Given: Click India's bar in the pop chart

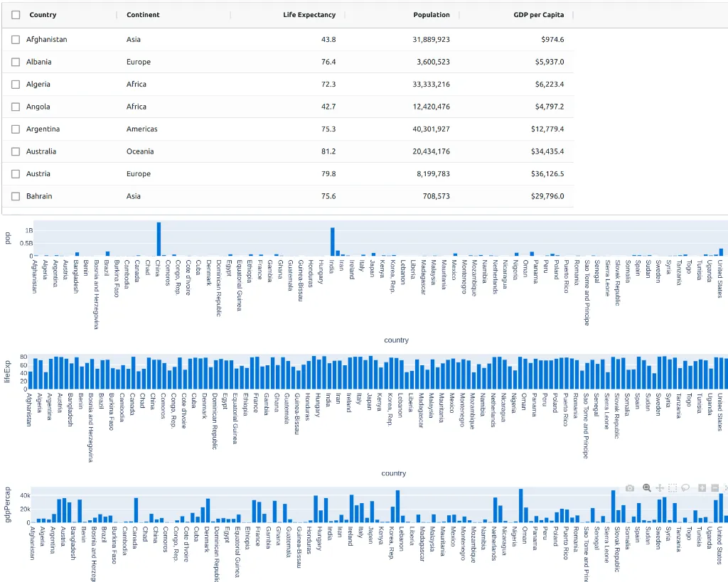Looking at the screenshot, I should click(332, 242).
